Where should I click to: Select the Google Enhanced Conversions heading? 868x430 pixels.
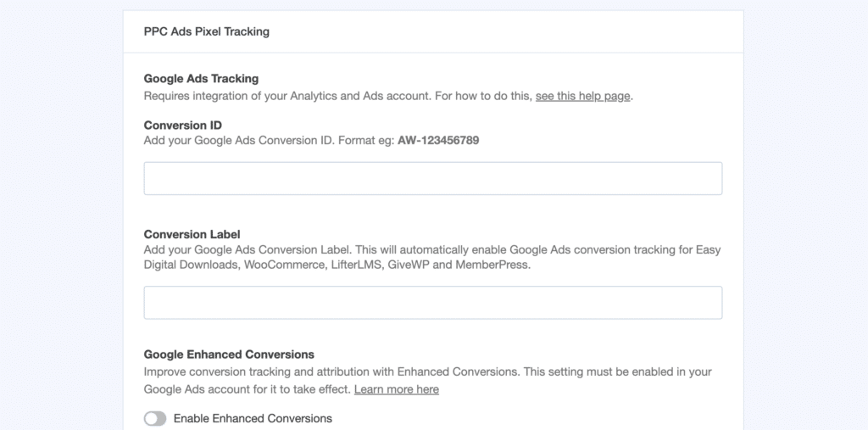click(229, 355)
